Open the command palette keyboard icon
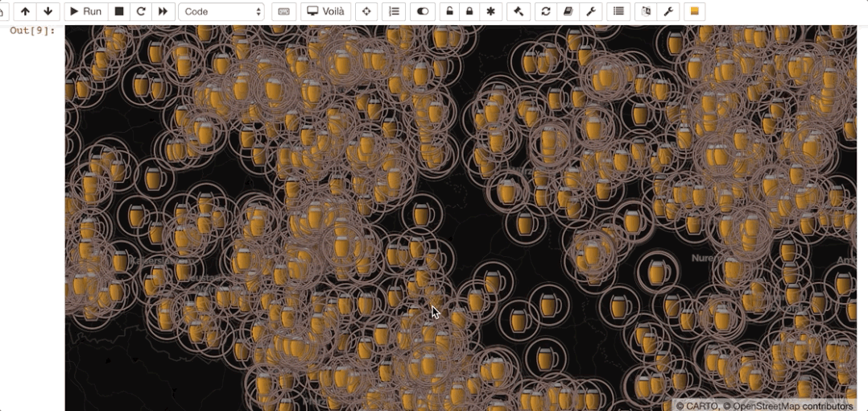The image size is (868, 411). (x=284, y=11)
